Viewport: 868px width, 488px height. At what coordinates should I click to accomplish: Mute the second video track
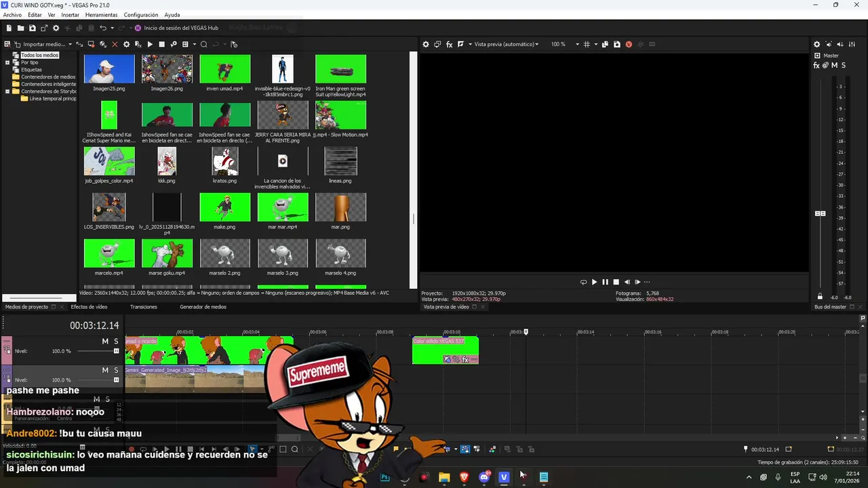pyautogui.click(x=105, y=370)
